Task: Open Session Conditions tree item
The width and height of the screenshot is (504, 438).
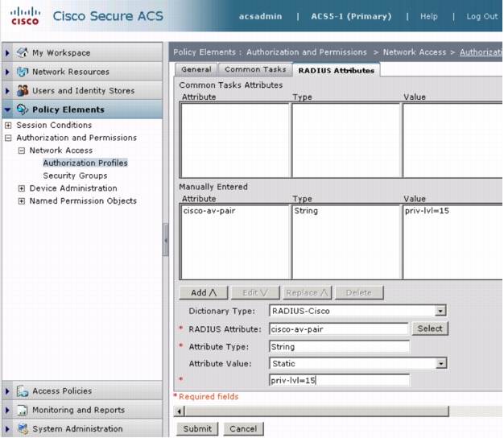Action: click(54, 125)
